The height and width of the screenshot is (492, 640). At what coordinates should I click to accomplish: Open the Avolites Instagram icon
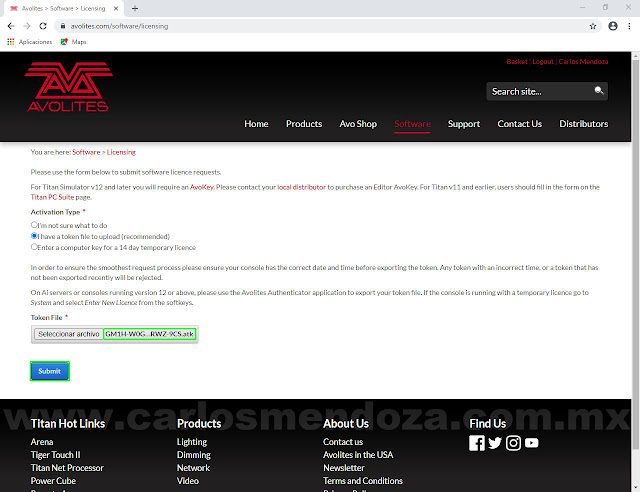[x=513, y=443]
